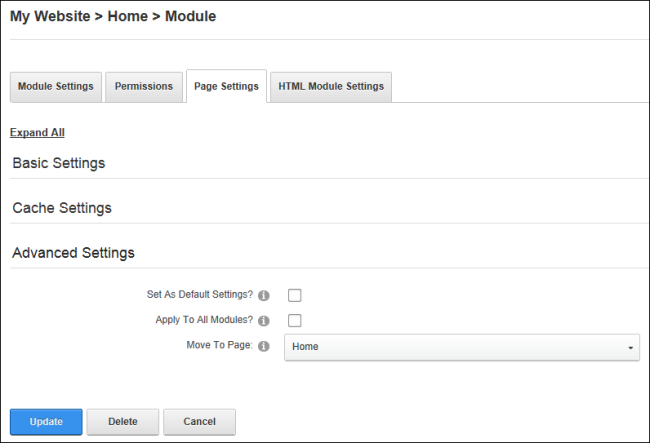The image size is (650, 443).
Task: Expand the Basic Settings section
Action: coord(59,163)
